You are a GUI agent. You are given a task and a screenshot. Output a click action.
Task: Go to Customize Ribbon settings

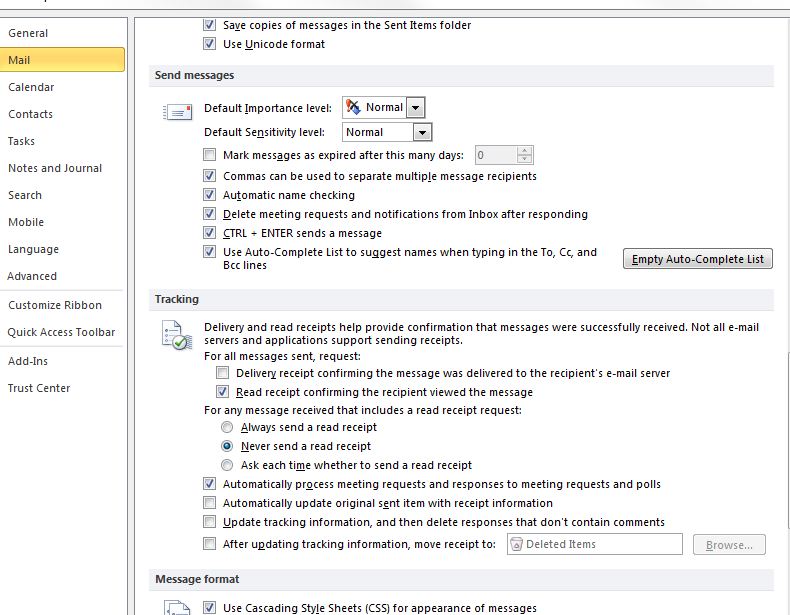point(55,305)
